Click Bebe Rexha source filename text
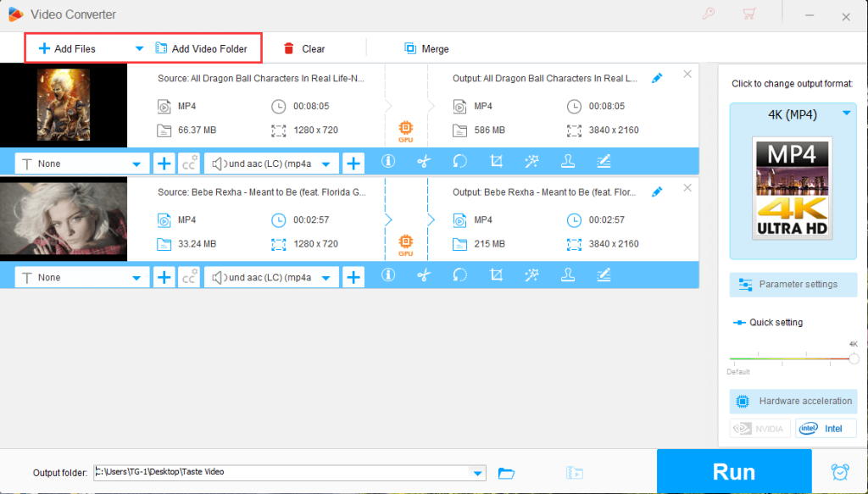 click(x=262, y=192)
